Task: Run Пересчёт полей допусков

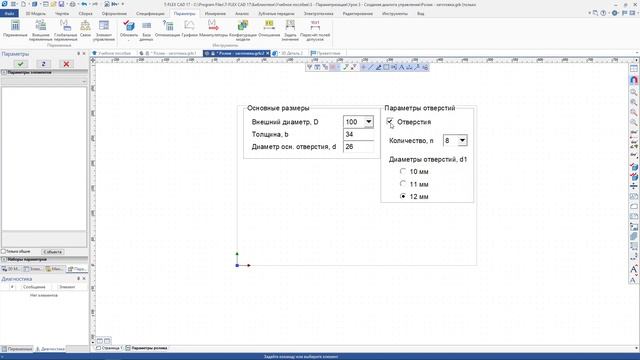Action: [x=315, y=30]
